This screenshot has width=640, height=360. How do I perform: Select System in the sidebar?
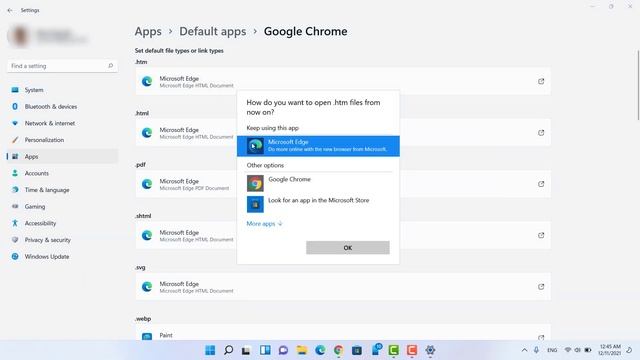pos(62,90)
